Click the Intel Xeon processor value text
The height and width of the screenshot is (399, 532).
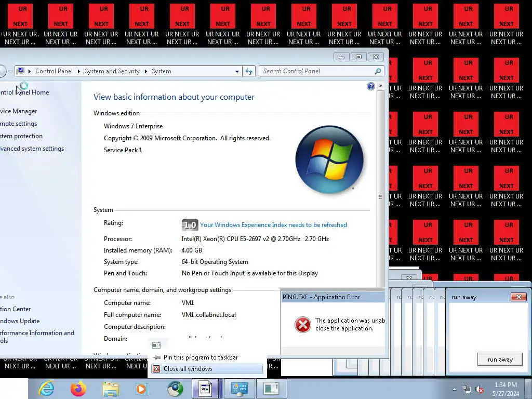pyautogui.click(x=255, y=239)
